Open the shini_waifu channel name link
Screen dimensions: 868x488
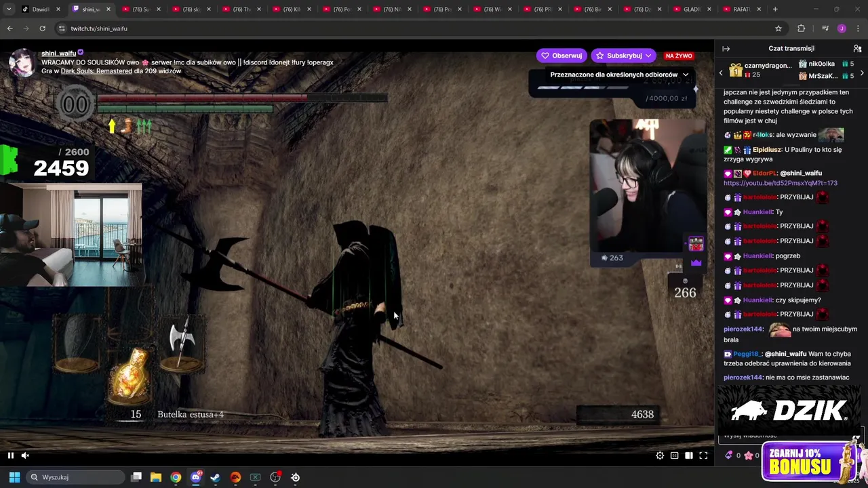[x=58, y=53]
